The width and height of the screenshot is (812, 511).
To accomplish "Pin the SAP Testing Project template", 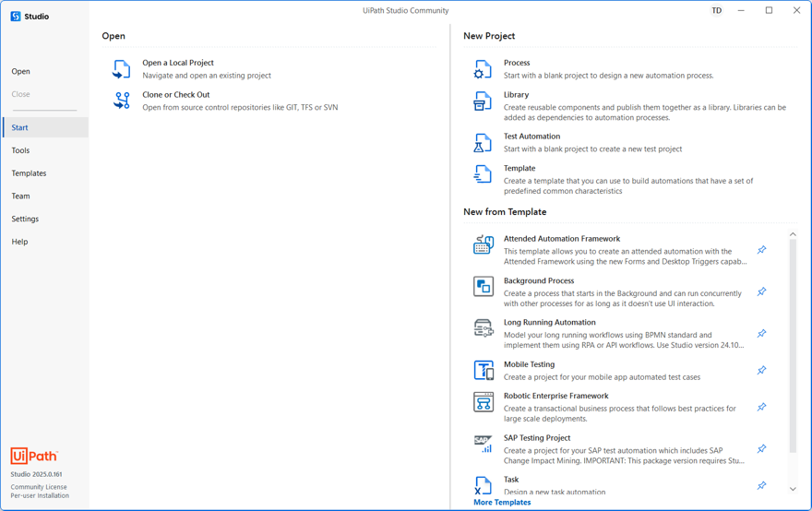I will coord(761,449).
